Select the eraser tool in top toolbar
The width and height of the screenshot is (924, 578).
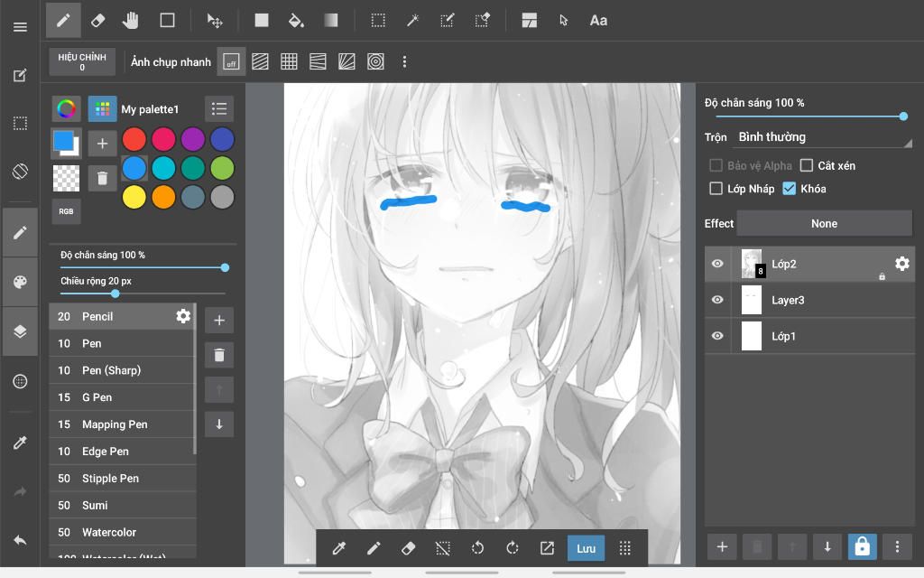tap(97, 21)
